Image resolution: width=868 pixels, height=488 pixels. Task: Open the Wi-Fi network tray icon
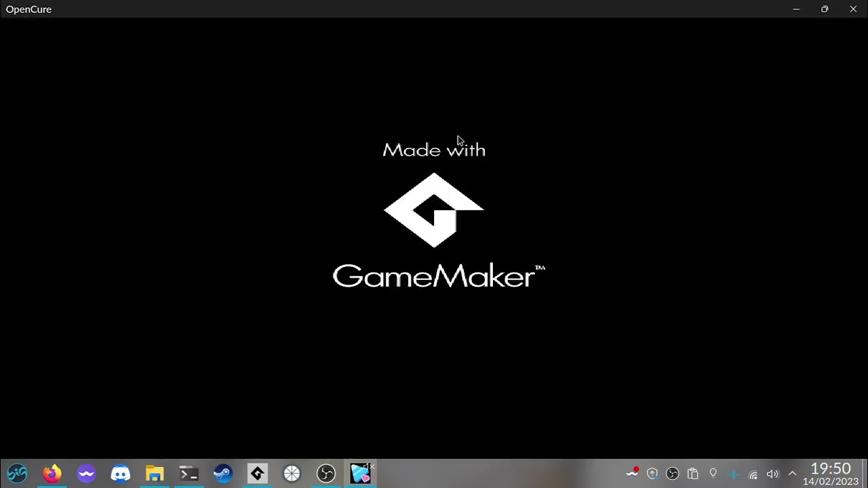coord(753,474)
